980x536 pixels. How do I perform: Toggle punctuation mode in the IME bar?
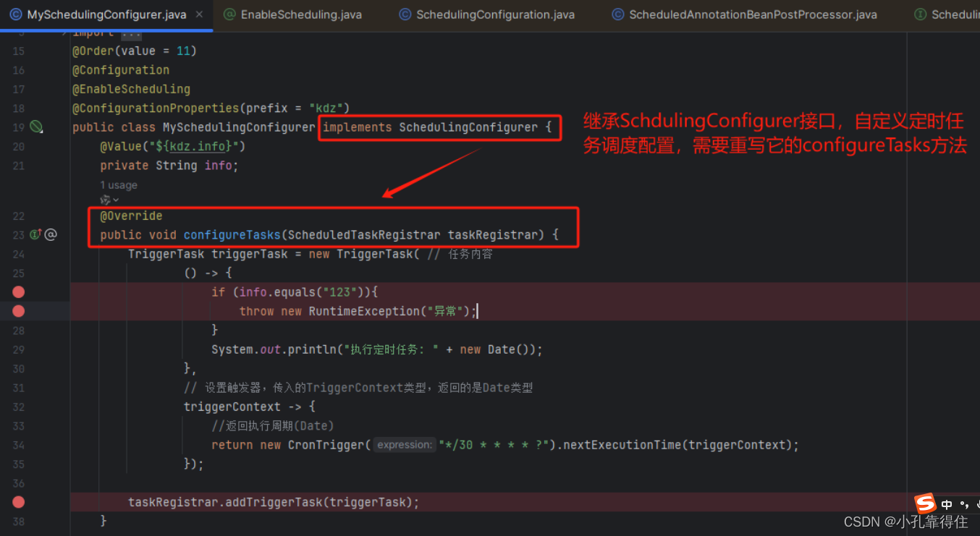(x=964, y=504)
